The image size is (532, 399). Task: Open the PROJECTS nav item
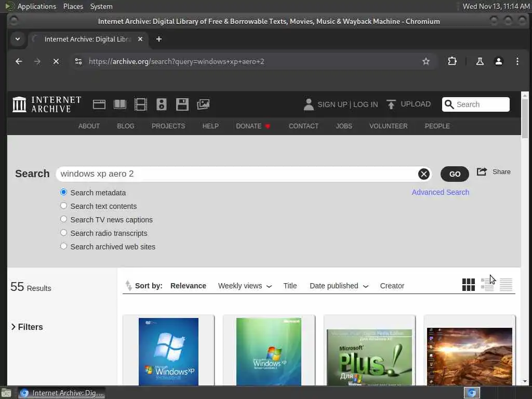[x=168, y=126]
